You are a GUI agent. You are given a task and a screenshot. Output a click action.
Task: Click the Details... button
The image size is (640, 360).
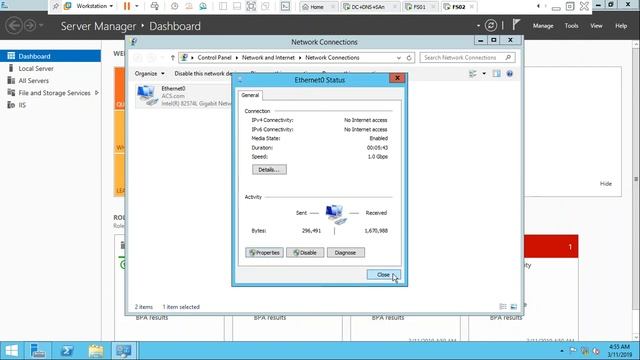click(x=269, y=169)
